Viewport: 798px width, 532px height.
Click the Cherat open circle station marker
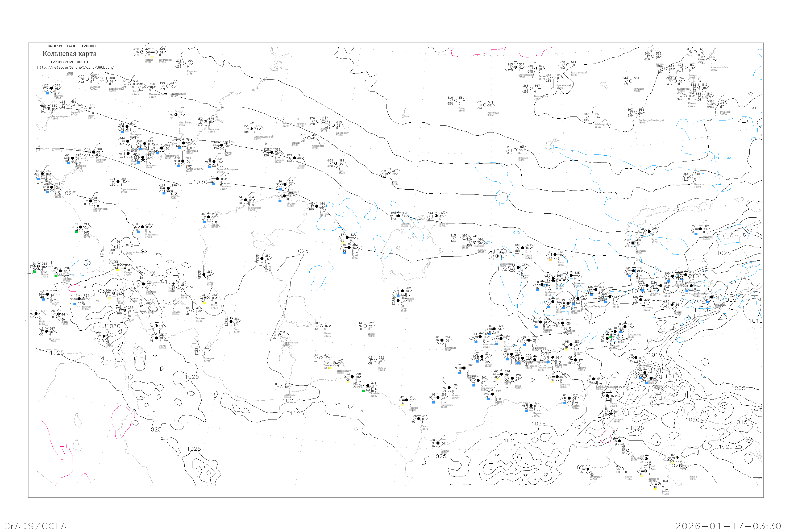pos(622,469)
